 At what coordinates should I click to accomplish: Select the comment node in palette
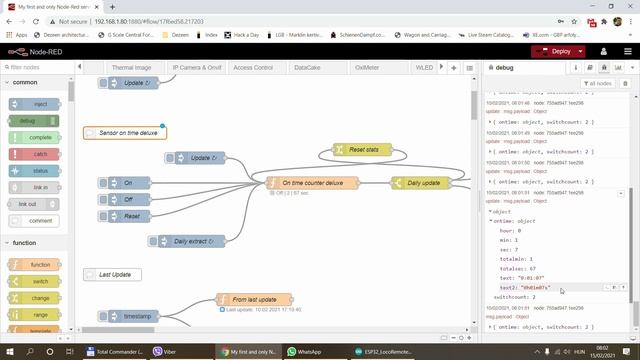pos(33,221)
